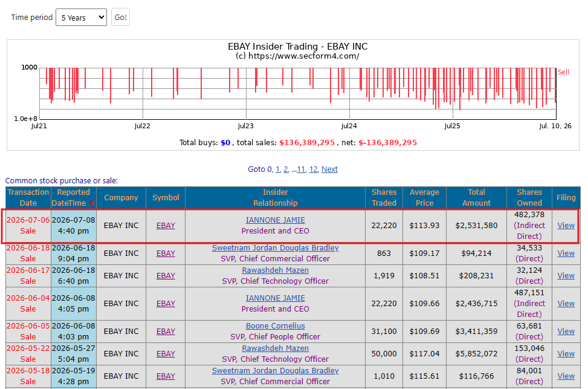Open Sweetnam Jordan Douglas Bradley in 2026-05-18 row
The height and width of the screenshot is (389, 588).
click(x=275, y=371)
